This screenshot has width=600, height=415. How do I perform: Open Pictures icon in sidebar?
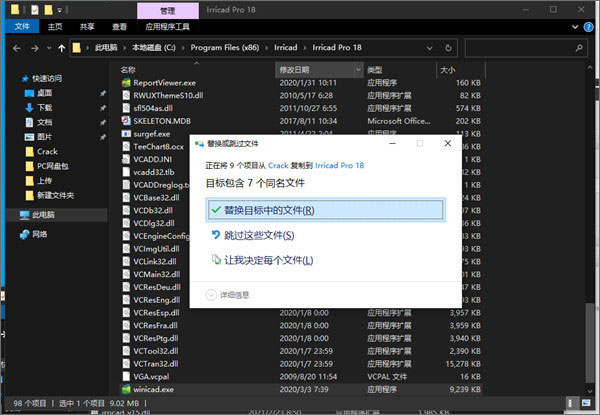(29, 137)
